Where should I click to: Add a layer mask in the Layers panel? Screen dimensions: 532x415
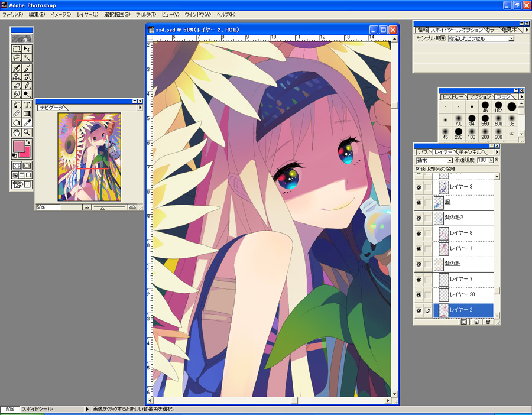click(464, 322)
